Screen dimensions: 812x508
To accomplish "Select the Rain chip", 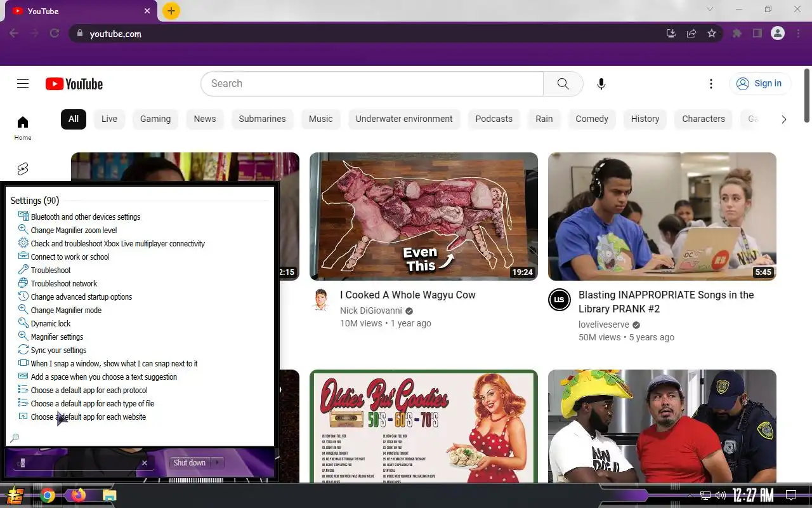I will (x=544, y=119).
